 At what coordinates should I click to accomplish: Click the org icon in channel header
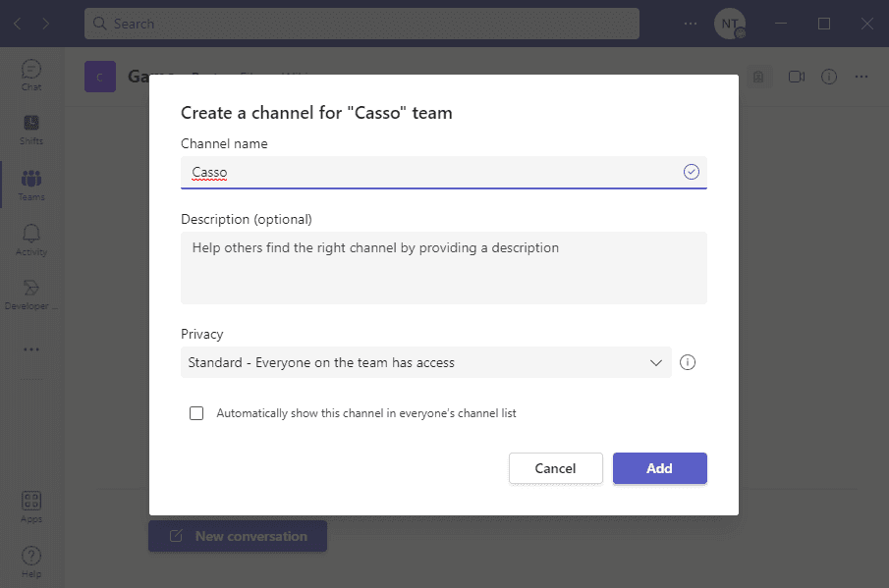758,77
